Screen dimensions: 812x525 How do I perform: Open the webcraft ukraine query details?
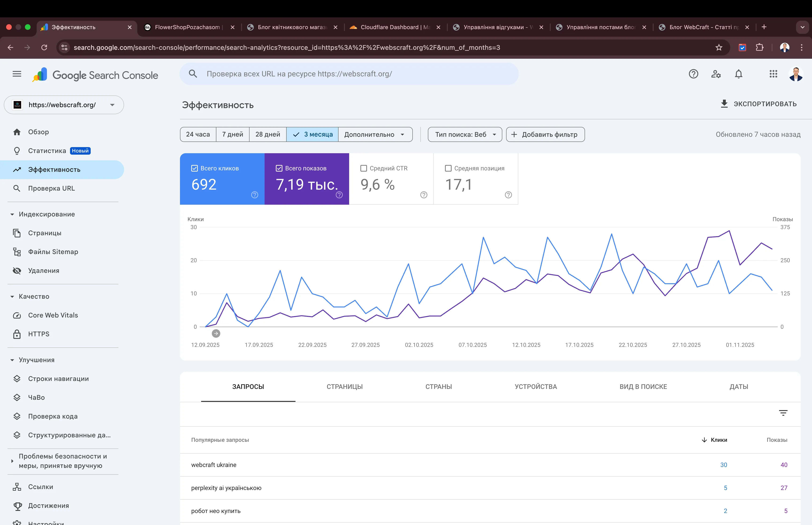tap(214, 465)
